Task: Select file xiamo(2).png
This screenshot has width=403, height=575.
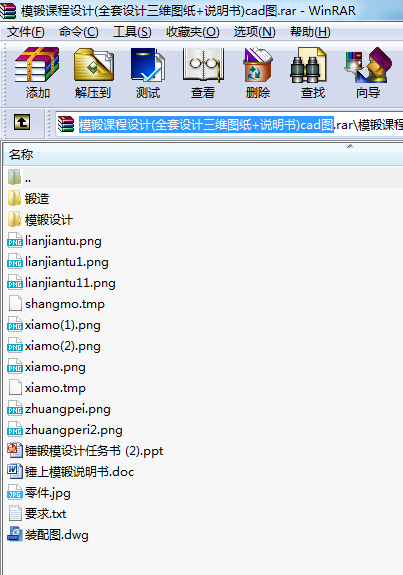Action: point(63,346)
